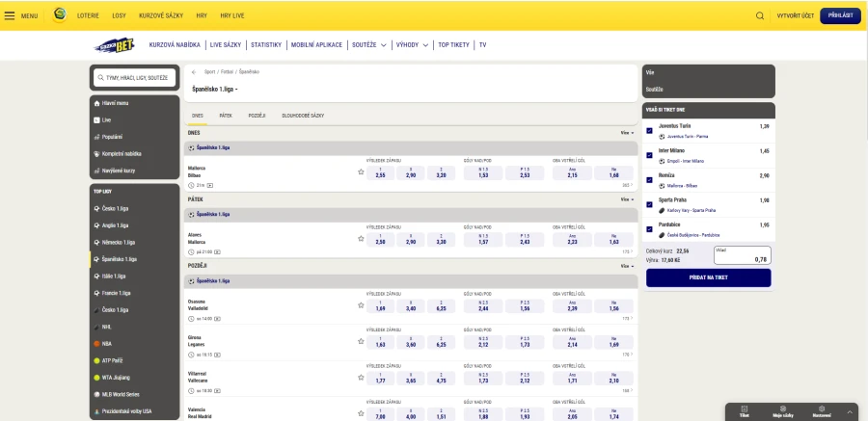Image resolution: width=868 pixels, height=421 pixels.
Task: Open Nastavení in bottom bar
Action: click(x=822, y=411)
